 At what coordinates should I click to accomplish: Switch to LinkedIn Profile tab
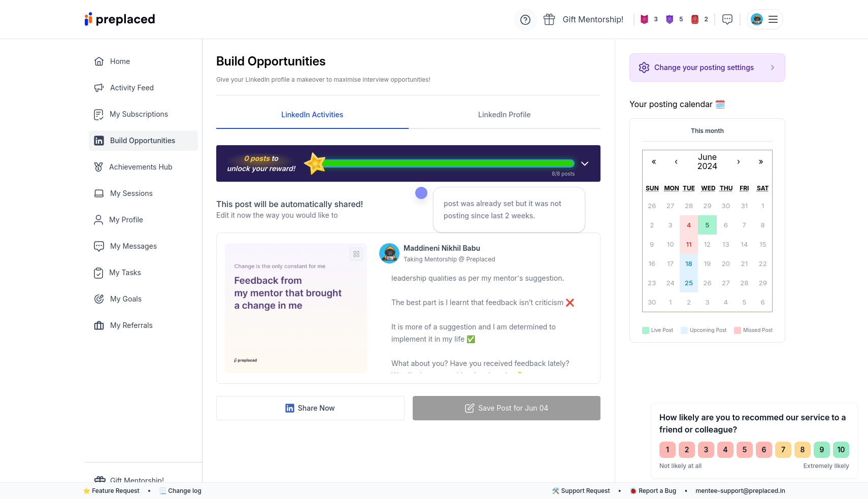pyautogui.click(x=505, y=115)
